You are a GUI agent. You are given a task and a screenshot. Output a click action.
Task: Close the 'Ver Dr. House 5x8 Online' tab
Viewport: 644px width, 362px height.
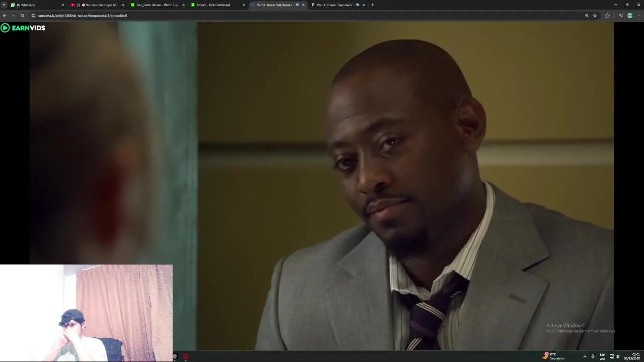[303, 5]
